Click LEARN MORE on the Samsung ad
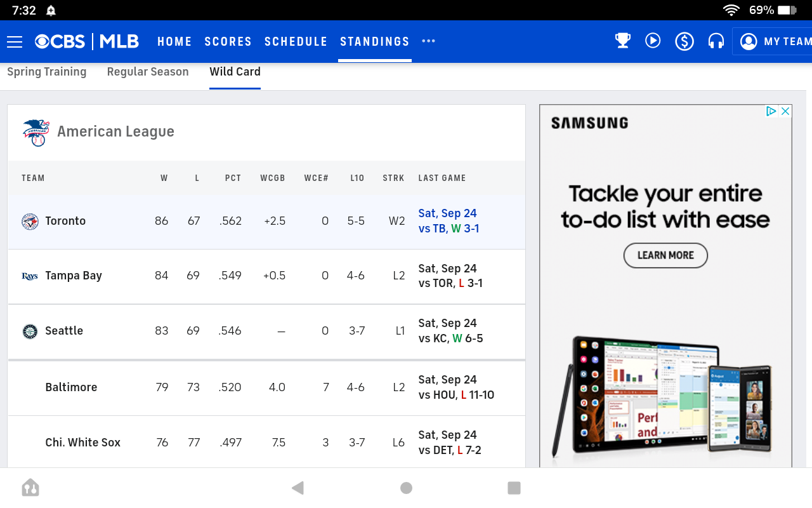812x508 pixels. pyautogui.click(x=665, y=255)
